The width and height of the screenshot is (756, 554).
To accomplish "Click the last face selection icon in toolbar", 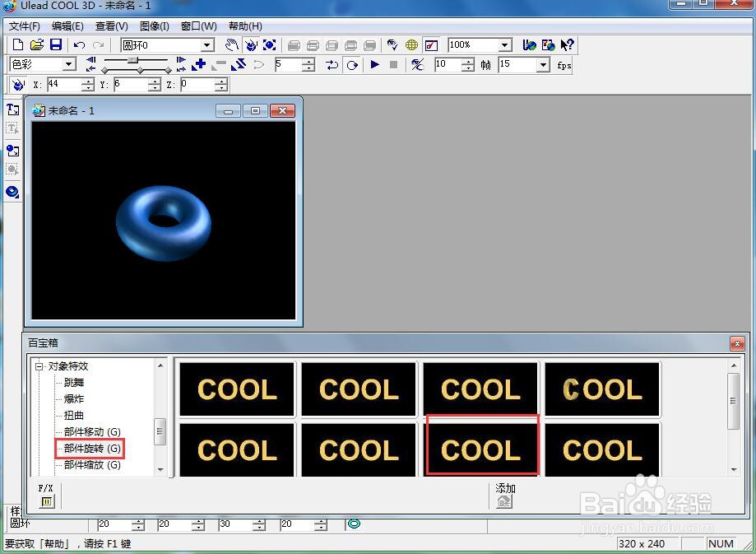I will 370,46.
